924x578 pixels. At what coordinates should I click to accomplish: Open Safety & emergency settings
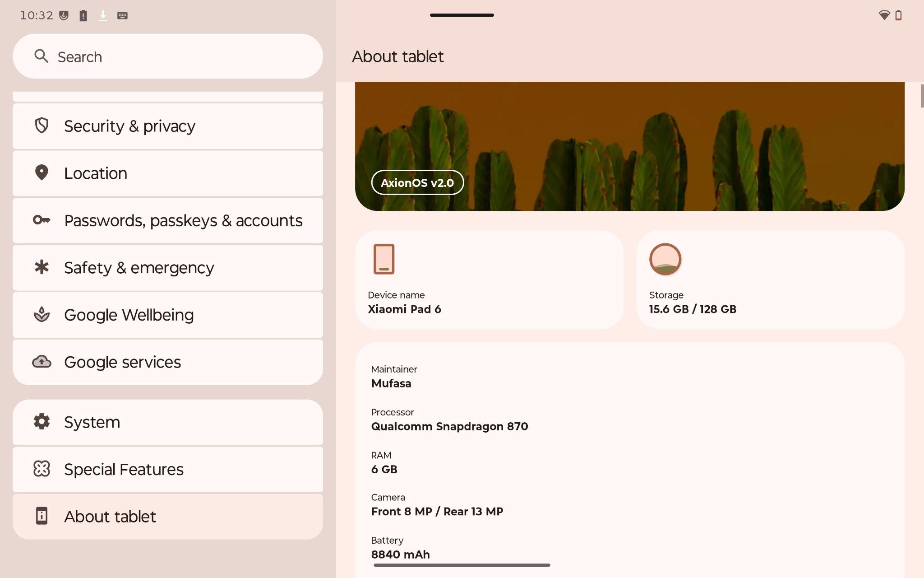click(x=168, y=268)
